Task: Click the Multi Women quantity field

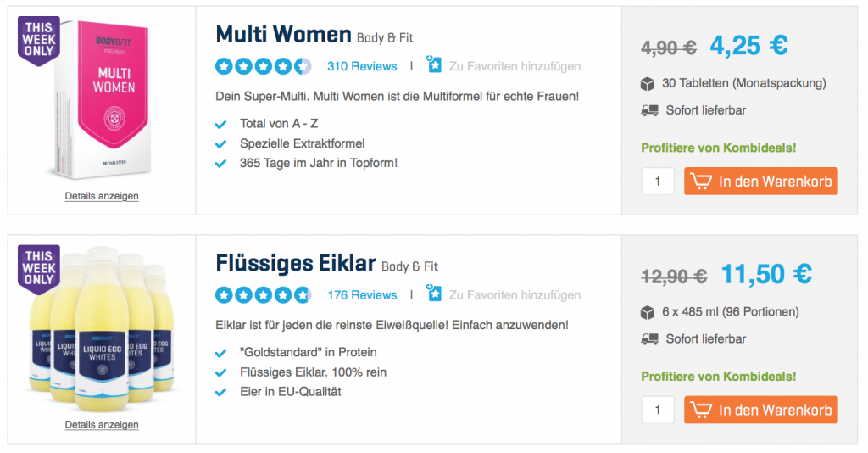Action: [x=658, y=181]
